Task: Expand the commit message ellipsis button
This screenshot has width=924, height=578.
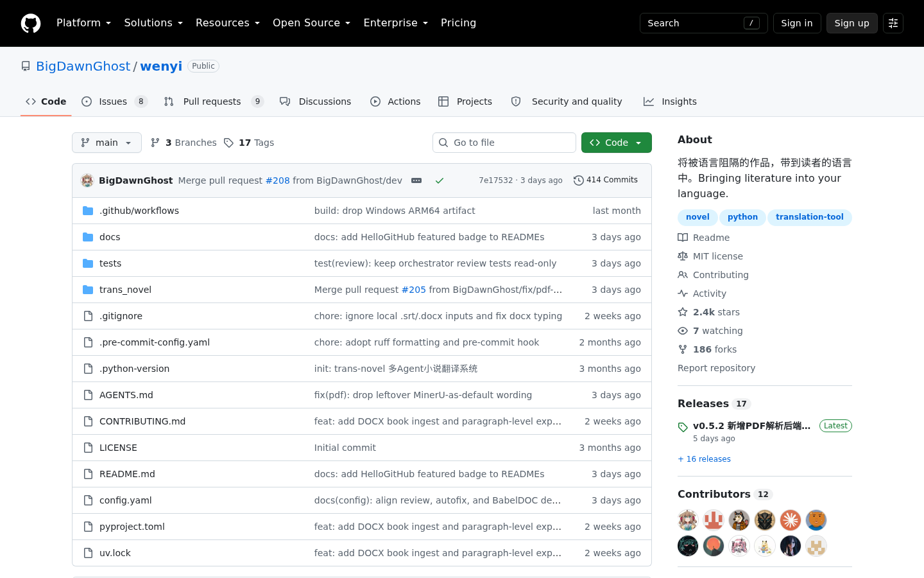Action: pyautogui.click(x=416, y=180)
